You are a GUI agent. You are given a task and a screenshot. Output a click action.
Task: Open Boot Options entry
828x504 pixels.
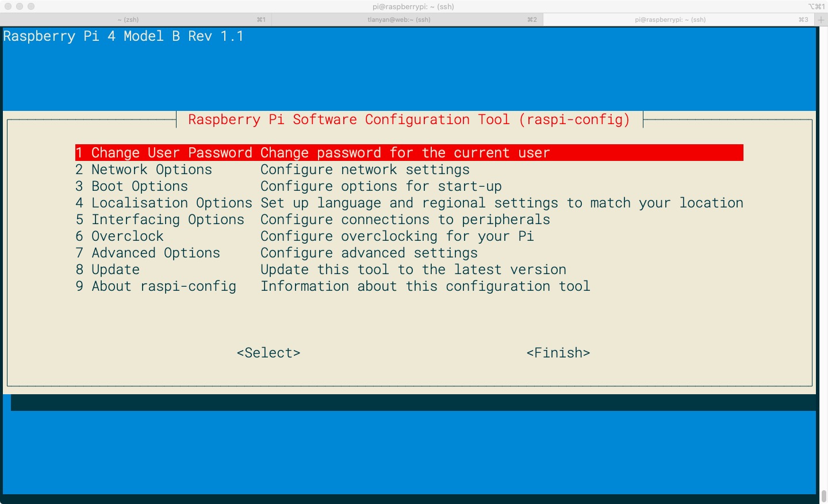point(139,186)
